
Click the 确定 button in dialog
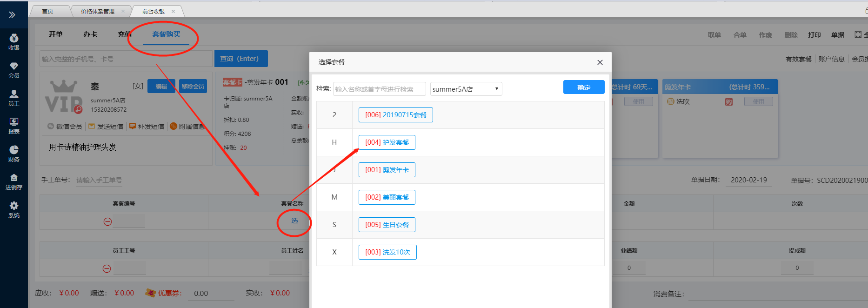[x=584, y=87]
